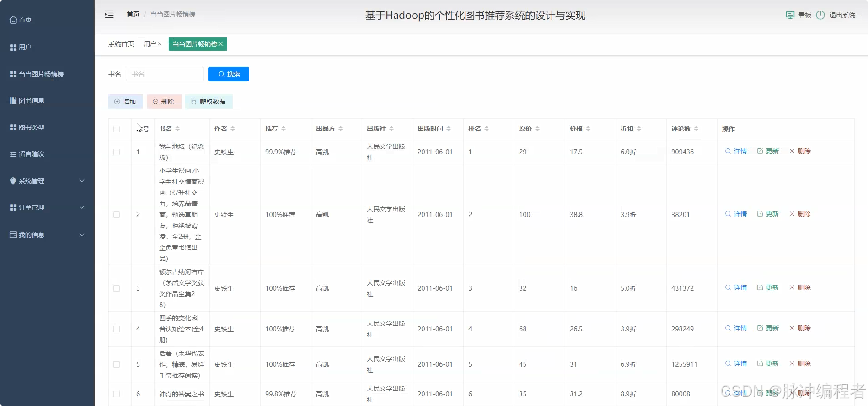Click the 订单管理 grid icon in sidebar
The image size is (868, 406).
pos(13,207)
